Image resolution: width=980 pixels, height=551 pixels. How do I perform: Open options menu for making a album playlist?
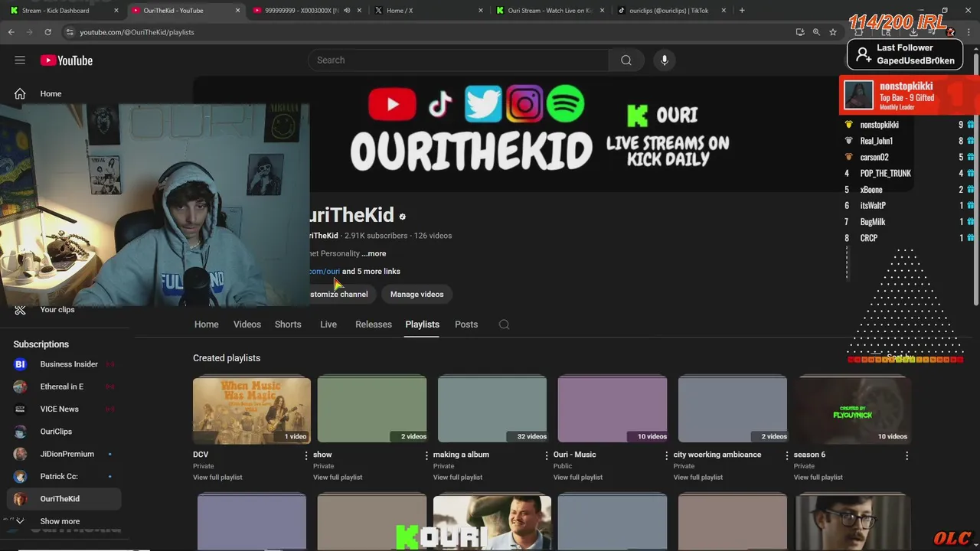tap(547, 455)
